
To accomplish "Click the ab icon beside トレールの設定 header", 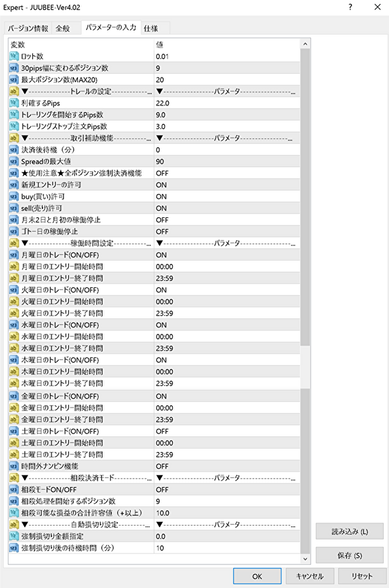I will [x=14, y=91].
